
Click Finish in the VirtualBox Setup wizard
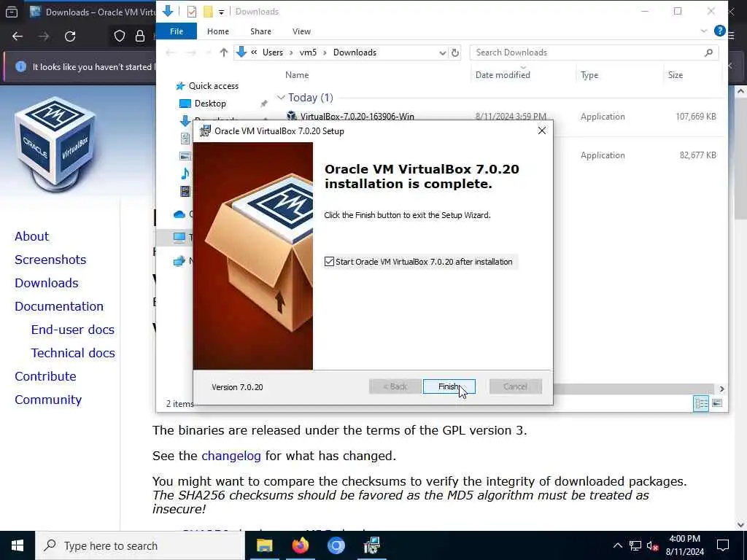[449, 386]
